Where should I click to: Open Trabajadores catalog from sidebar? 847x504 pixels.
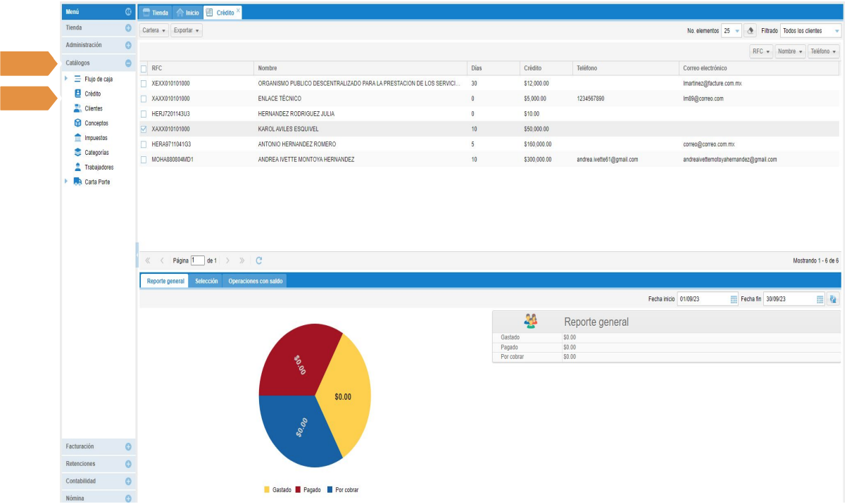(x=99, y=168)
